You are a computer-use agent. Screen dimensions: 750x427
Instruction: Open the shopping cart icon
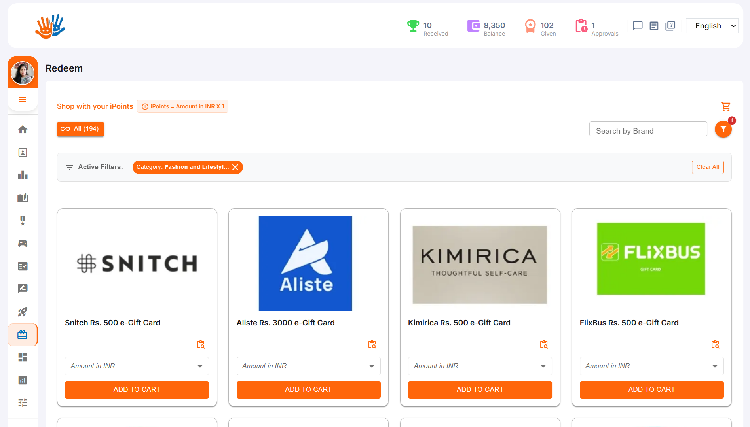725,106
